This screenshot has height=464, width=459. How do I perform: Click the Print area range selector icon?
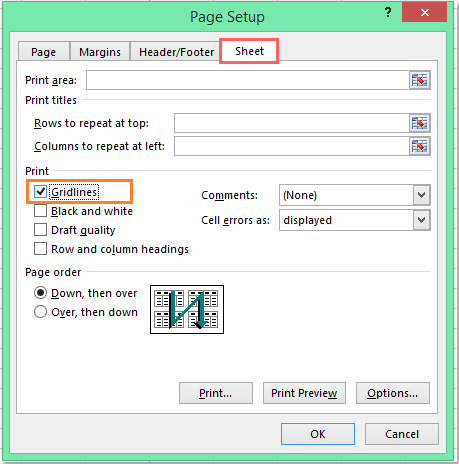(x=420, y=80)
